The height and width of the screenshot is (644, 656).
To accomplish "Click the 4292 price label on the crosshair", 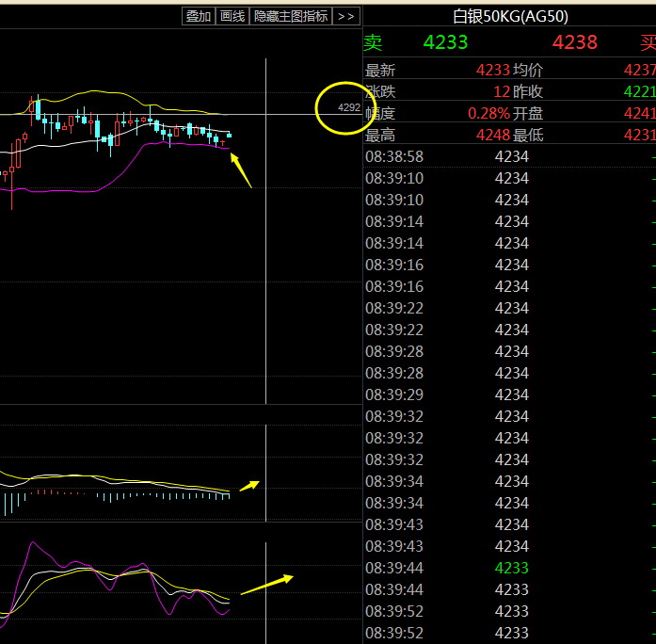I will pyautogui.click(x=348, y=108).
